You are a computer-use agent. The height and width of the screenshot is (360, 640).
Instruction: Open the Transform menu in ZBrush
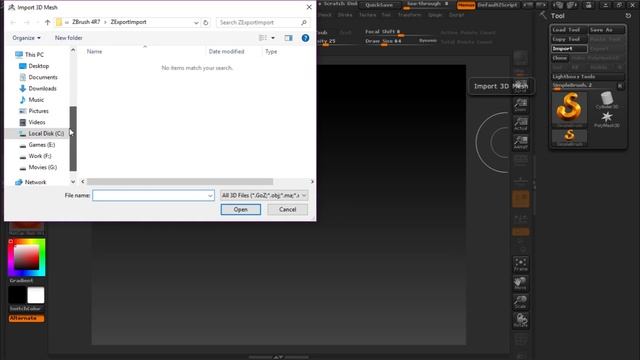coord(409,15)
